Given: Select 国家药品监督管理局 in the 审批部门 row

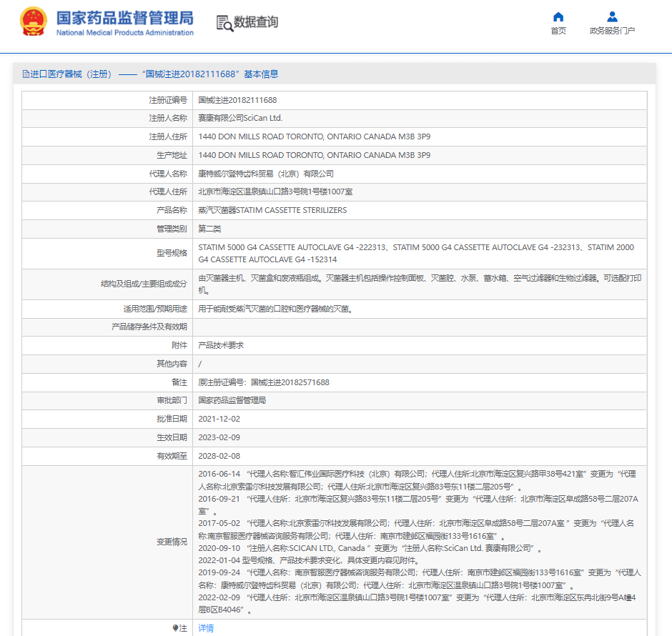Looking at the screenshot, I should pos(232,400).
